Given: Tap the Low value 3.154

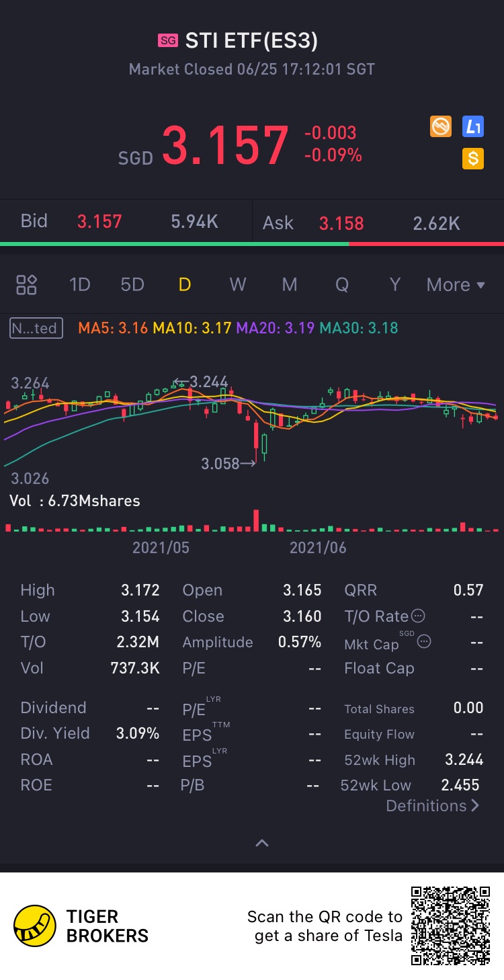Looking at the screenshot, I should [x=140, y=616].
